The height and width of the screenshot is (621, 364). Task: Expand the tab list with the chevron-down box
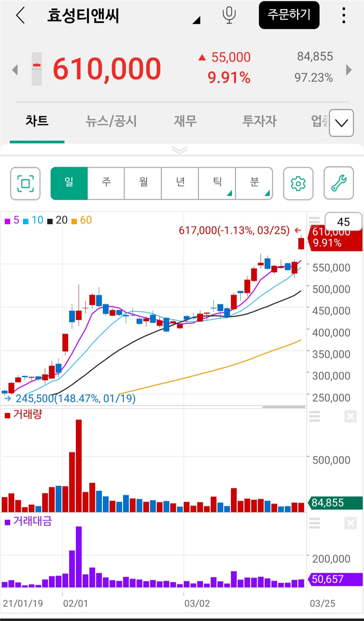[341, 123]
